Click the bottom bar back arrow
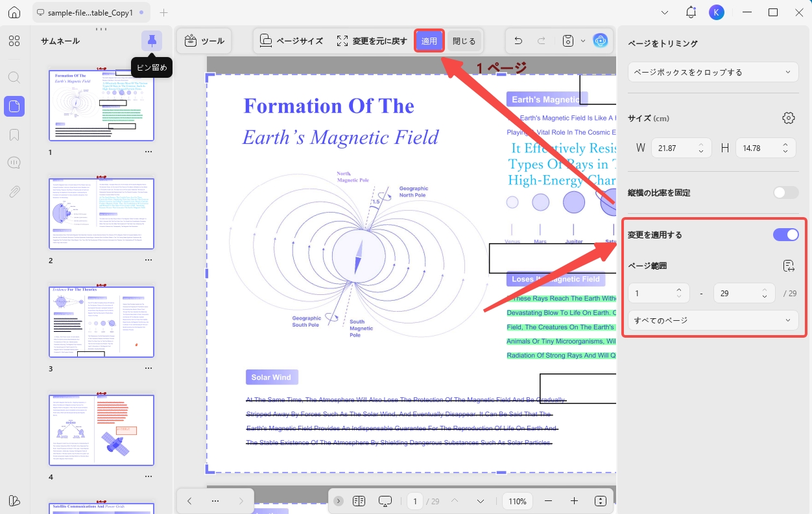812x514 pixels. pyautogui.click(x=189, y=501)
